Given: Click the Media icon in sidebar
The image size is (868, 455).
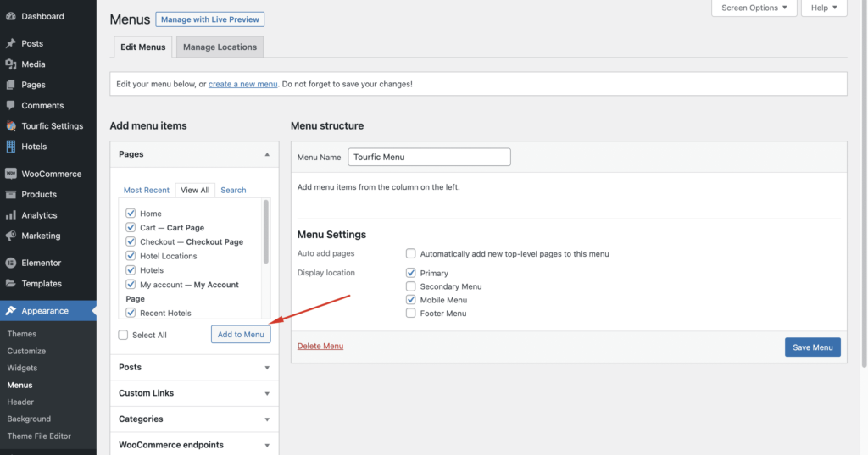Looking at the screenshot, I should point(11,64).
